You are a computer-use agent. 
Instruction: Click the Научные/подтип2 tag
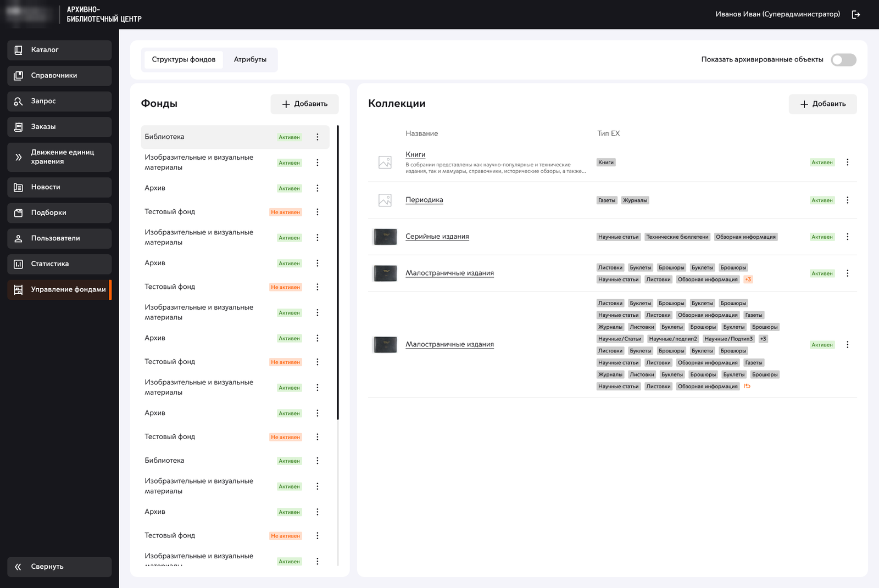click(672, 339)
